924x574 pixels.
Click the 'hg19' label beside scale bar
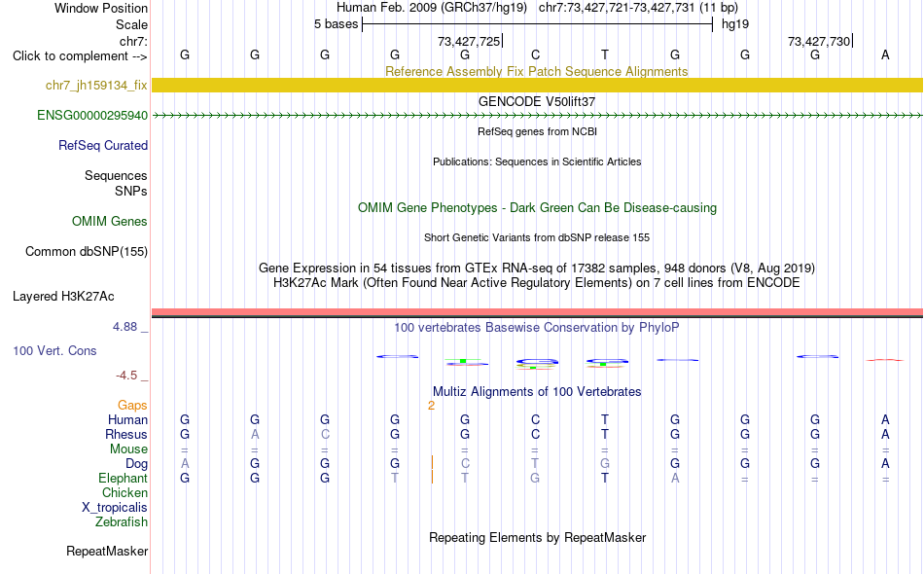pyautogui.click(x=735, y=24)
